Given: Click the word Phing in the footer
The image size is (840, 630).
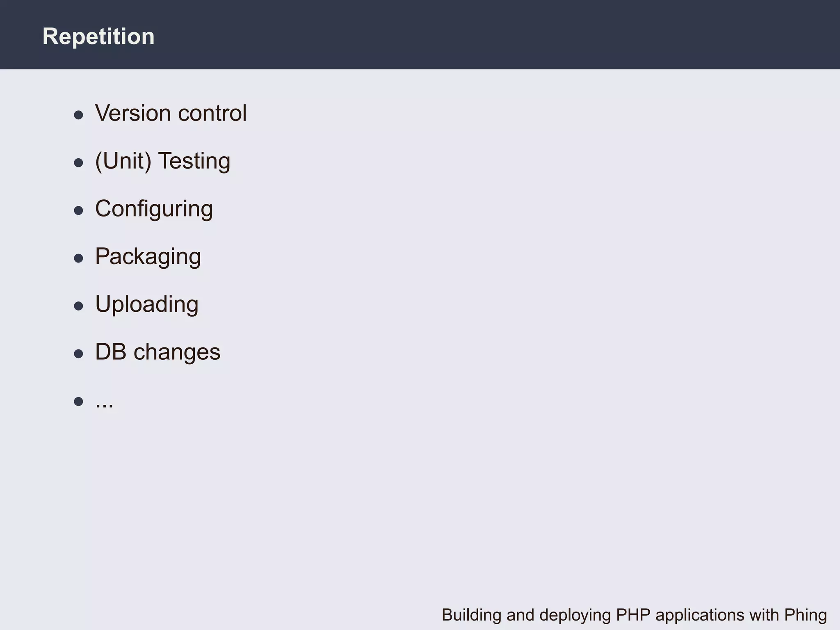Looking at the screenshot, I should [x=805, y=615].
